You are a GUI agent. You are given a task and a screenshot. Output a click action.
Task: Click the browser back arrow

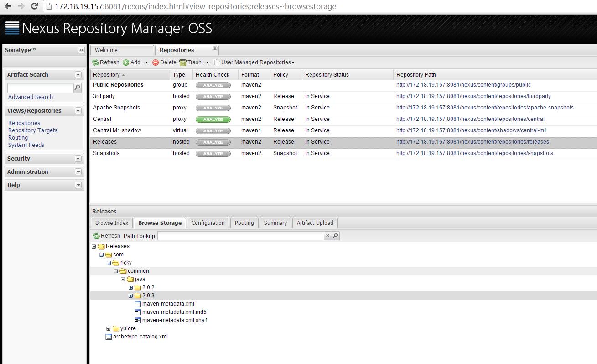[x=8, y=6]
